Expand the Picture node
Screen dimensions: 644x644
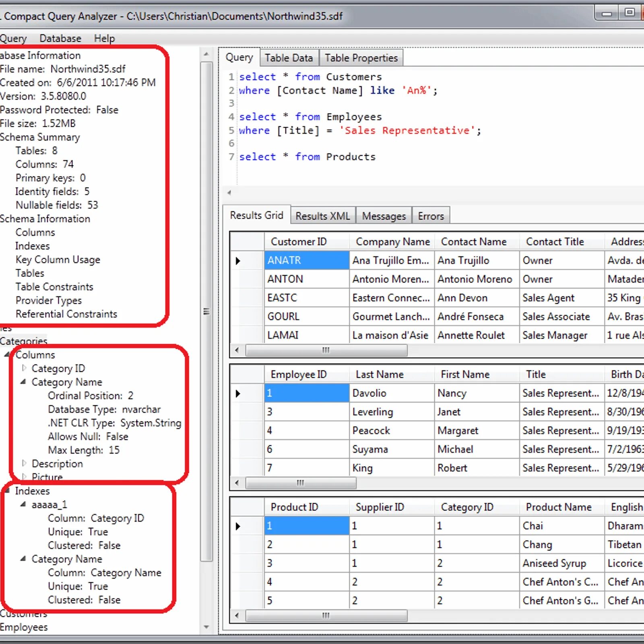tap(25, 477)
